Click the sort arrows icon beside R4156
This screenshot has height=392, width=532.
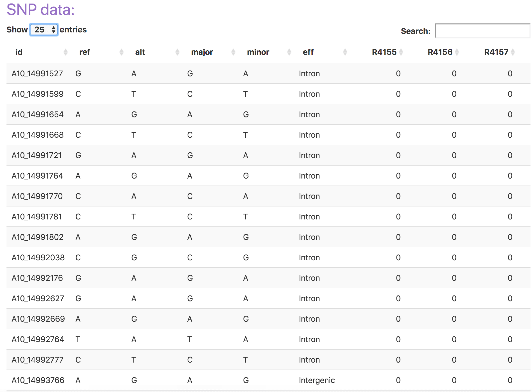[457, 52]
